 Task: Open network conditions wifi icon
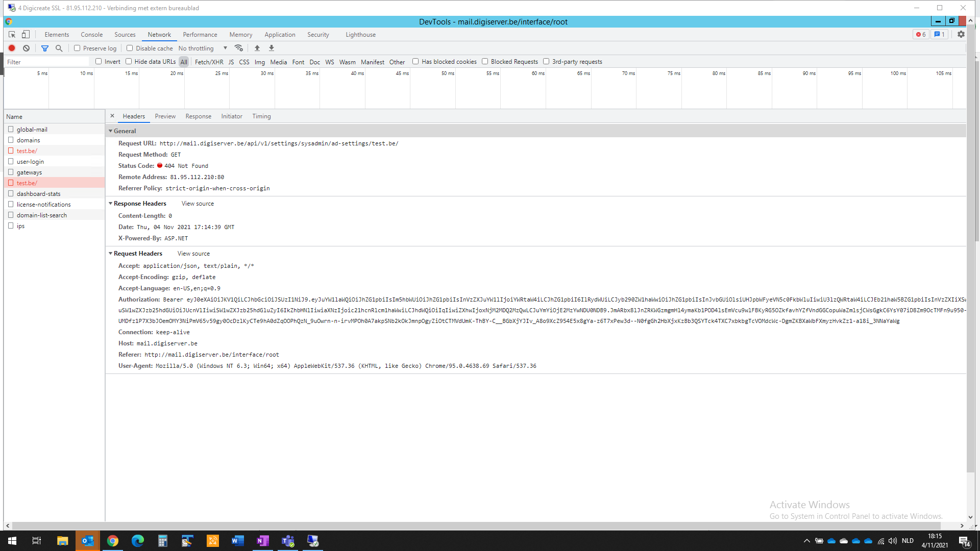pos(238,48)
